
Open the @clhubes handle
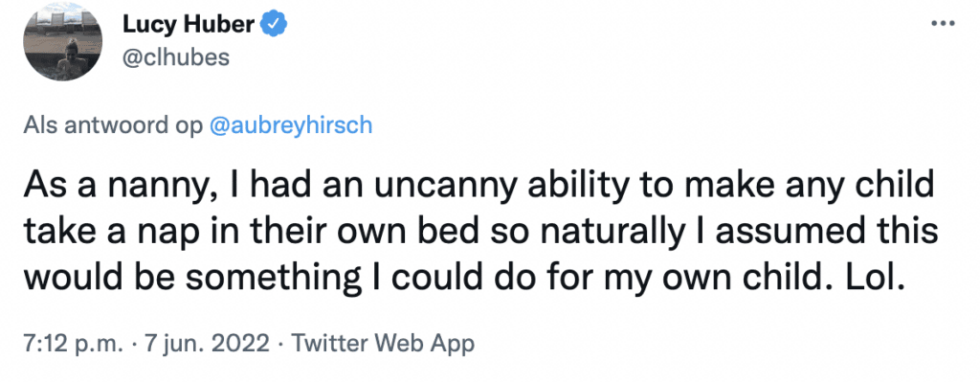pyautogui.click(x=177, y=57)
